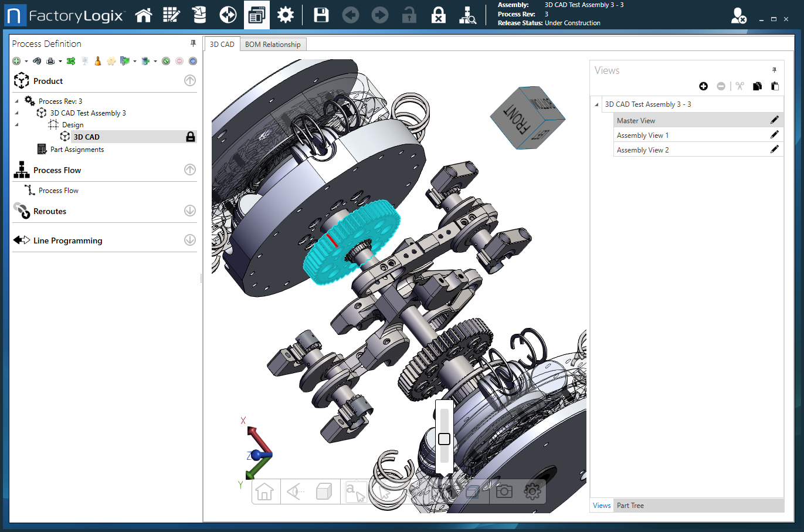This screenshot has width=804, height=532.
Task: Click the Save floppy disk icon
Action: [x=321, y=15]
